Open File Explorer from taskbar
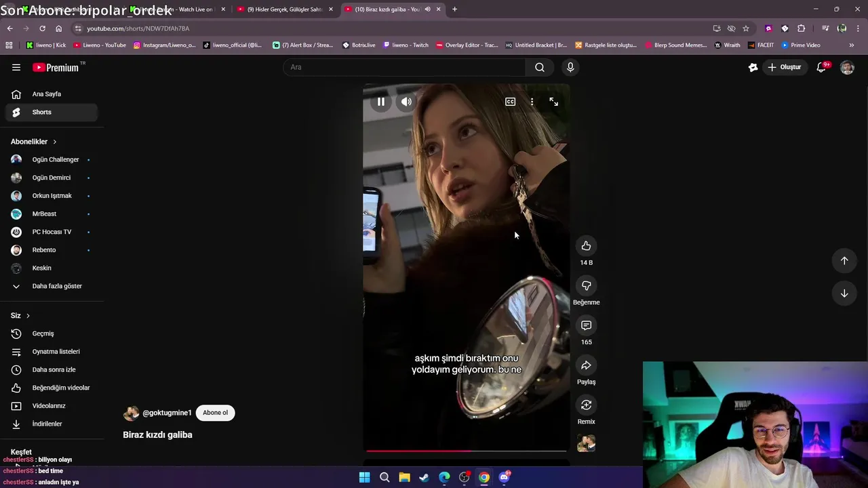868x488 pixels. tap(404, 477)
